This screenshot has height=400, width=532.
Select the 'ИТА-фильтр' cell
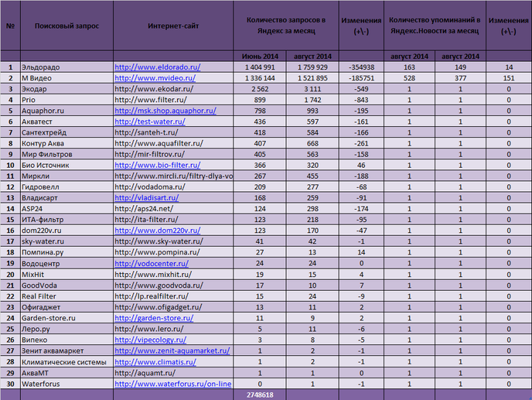(x=66, y=220)
